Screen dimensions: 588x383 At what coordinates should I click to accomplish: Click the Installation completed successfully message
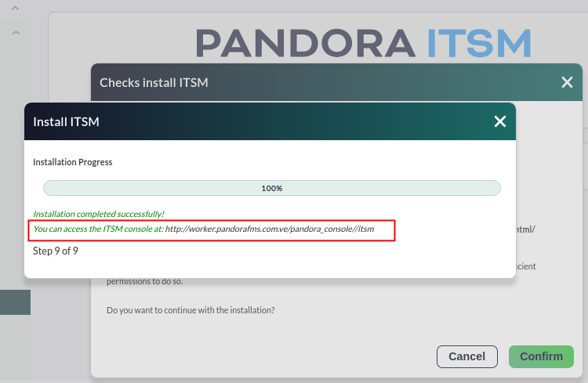(99, 214)
